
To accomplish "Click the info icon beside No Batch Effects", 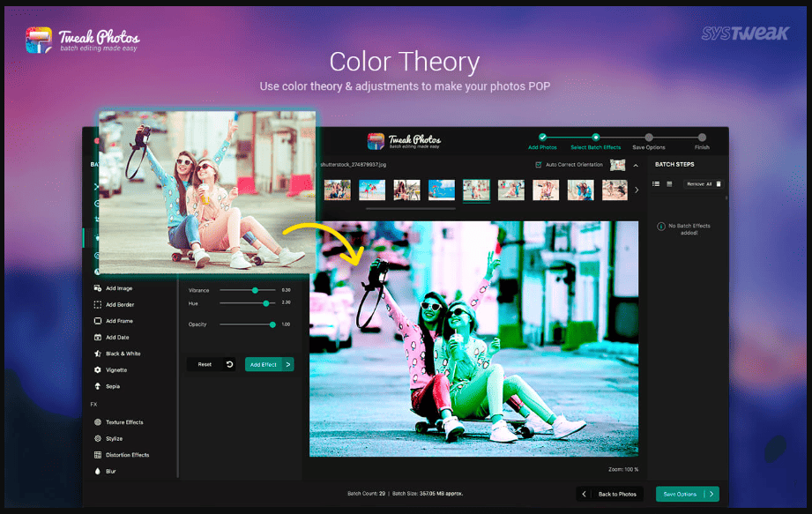I will [x=660, y=227].
